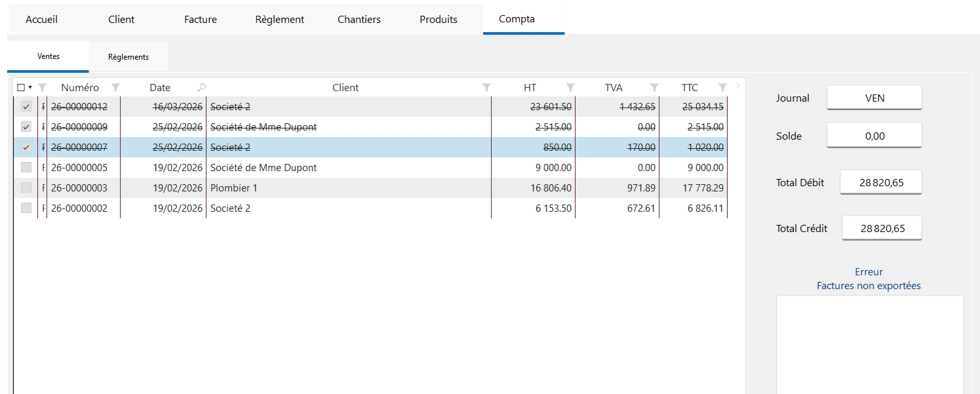
Task: Click the right arrow at header end
Action: coord(737,85)
